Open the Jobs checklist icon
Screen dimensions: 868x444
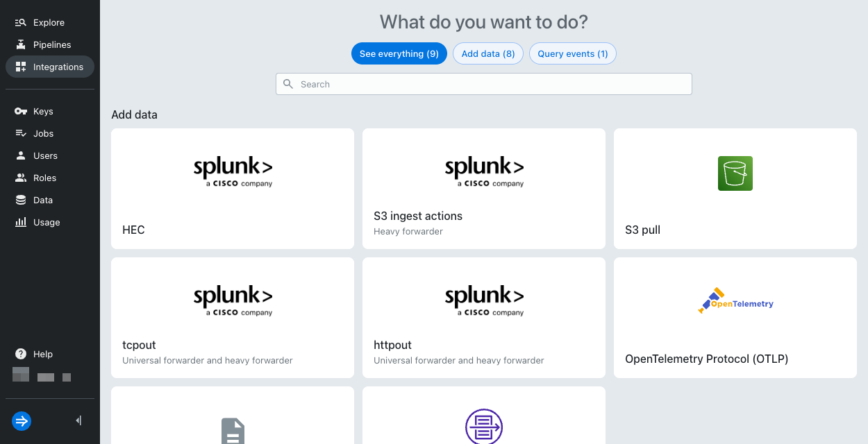pyautogui.click(x=21, y=133)
